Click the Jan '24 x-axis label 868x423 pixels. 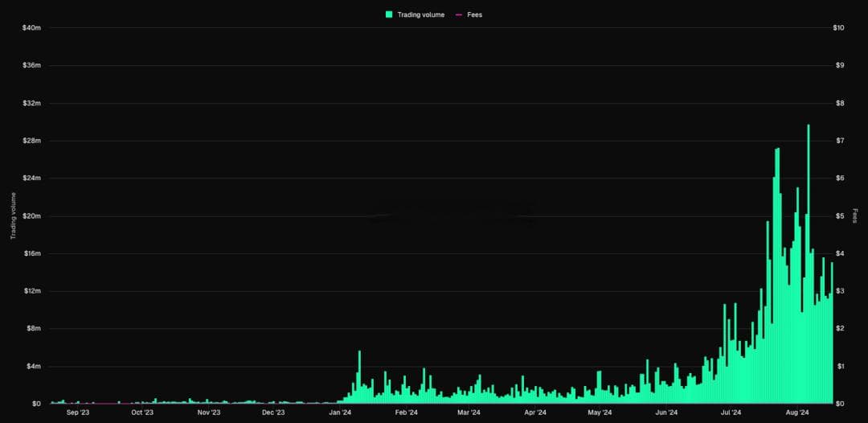[x=340, y=412]
